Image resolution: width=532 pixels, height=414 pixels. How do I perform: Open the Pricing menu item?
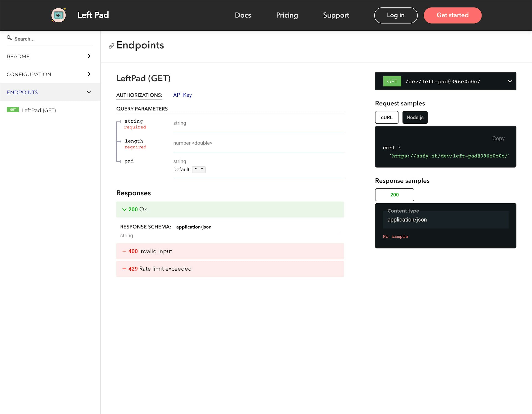coord(287,15)
